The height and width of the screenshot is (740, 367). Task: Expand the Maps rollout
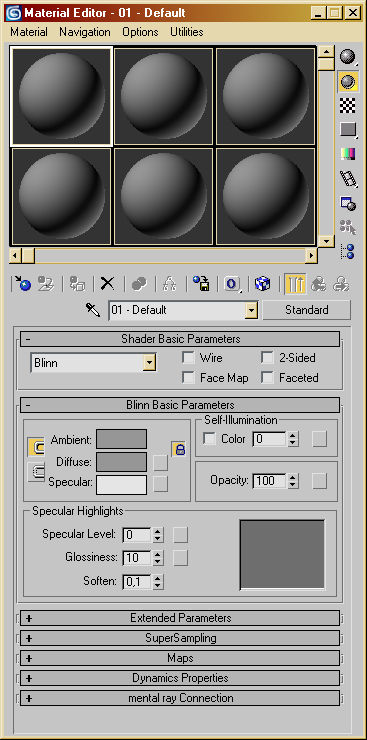pos(180,658)
